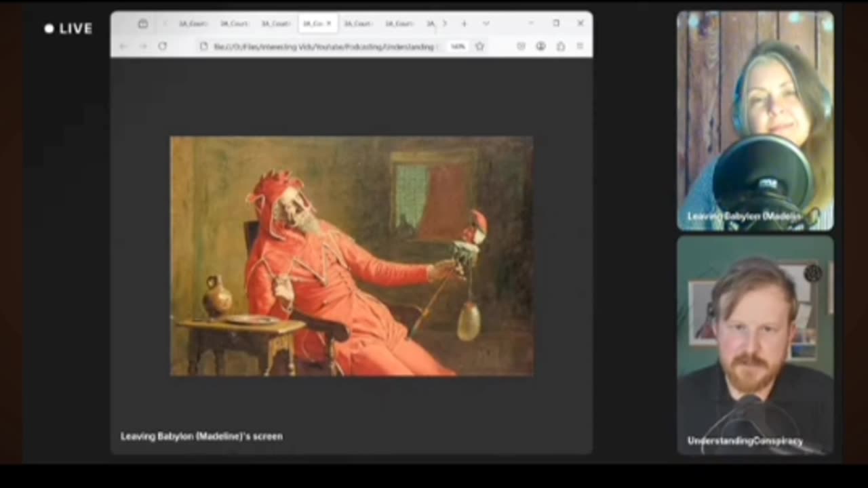The width and height of the screenshot is (868, 488).
Task: Open Firefox View from the tab bar
Action: [142, 24]
